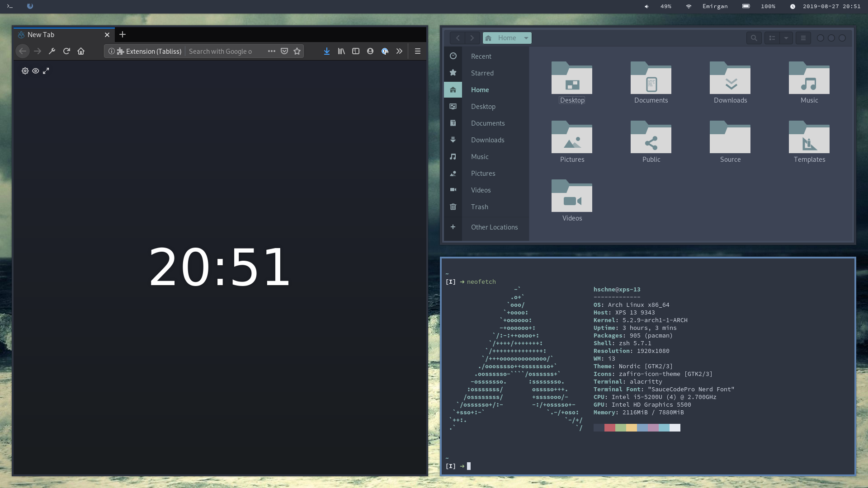Open page actions three-dot menu

271,51
